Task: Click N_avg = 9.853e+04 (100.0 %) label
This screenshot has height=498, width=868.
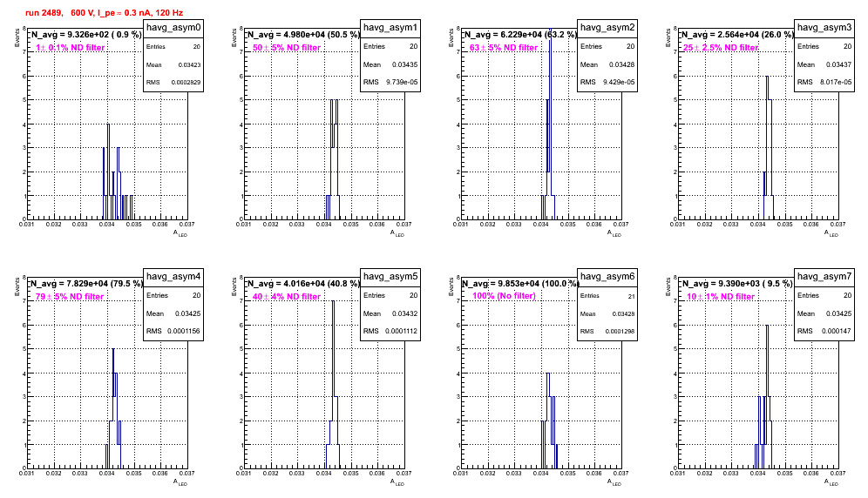Action: click(519, 284)
